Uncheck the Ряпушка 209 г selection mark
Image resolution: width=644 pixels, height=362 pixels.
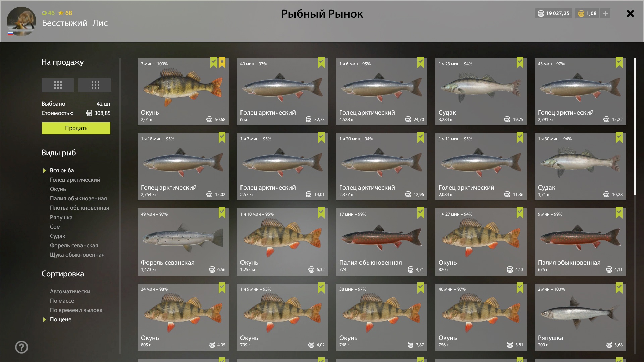619,288
